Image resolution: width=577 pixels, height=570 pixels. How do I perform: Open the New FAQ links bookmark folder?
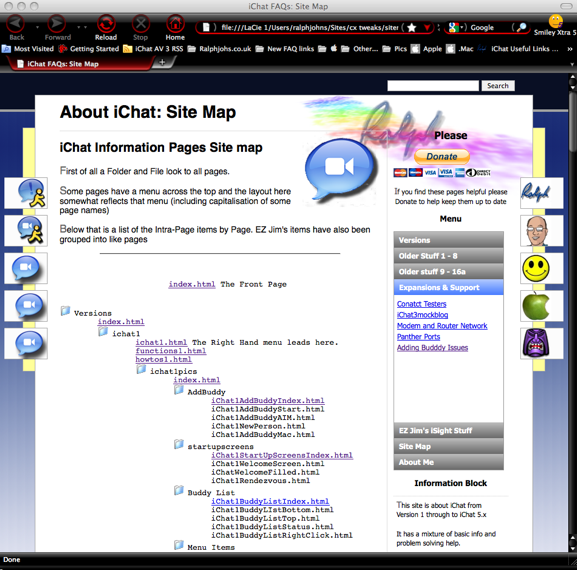click(285, 49)
